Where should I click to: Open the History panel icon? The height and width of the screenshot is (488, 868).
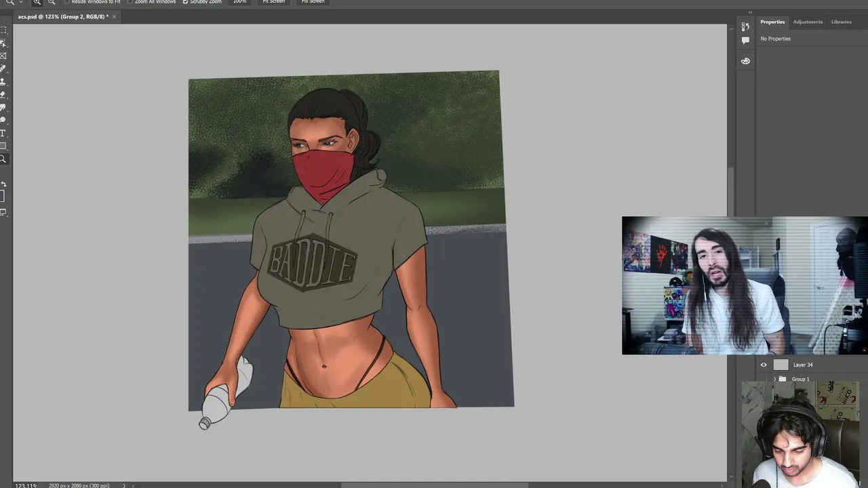[745, 26]
